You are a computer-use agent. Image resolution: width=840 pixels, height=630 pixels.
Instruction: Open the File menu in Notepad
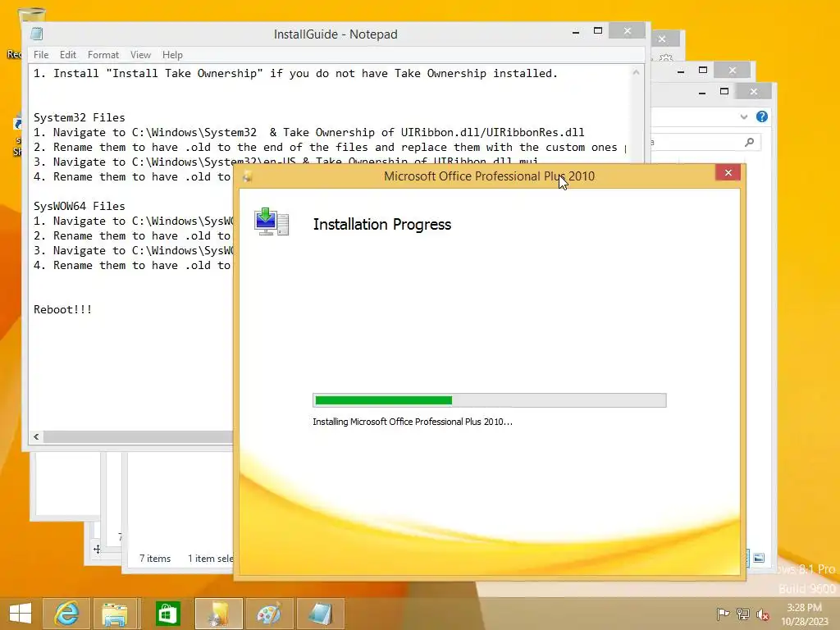click(41, 55)
